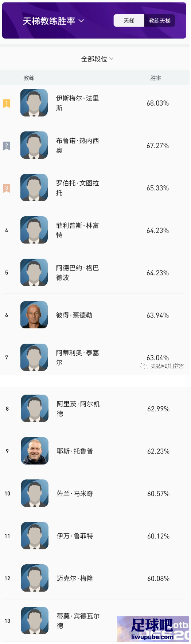This screenshot has width=191, height=644.
Task: Click 菲利普斯·林富特 avatar icon
Action: coord(34,230)
